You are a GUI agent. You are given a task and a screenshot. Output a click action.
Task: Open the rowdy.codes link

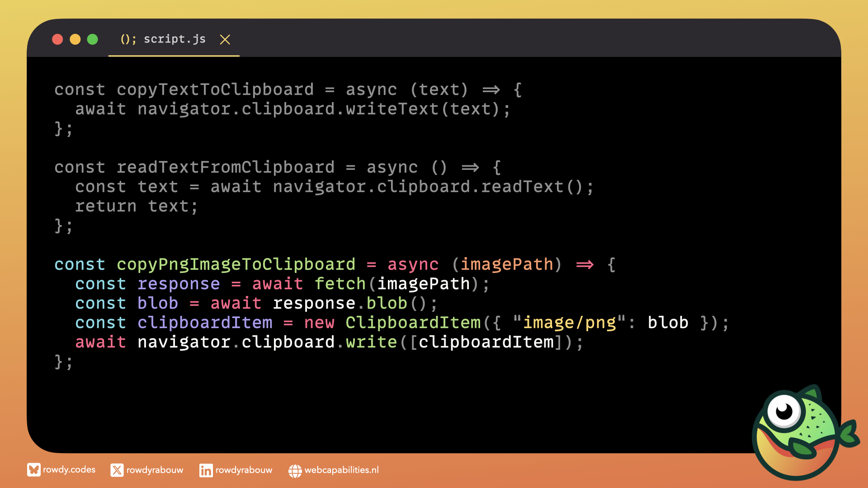(x=69, y=470)
